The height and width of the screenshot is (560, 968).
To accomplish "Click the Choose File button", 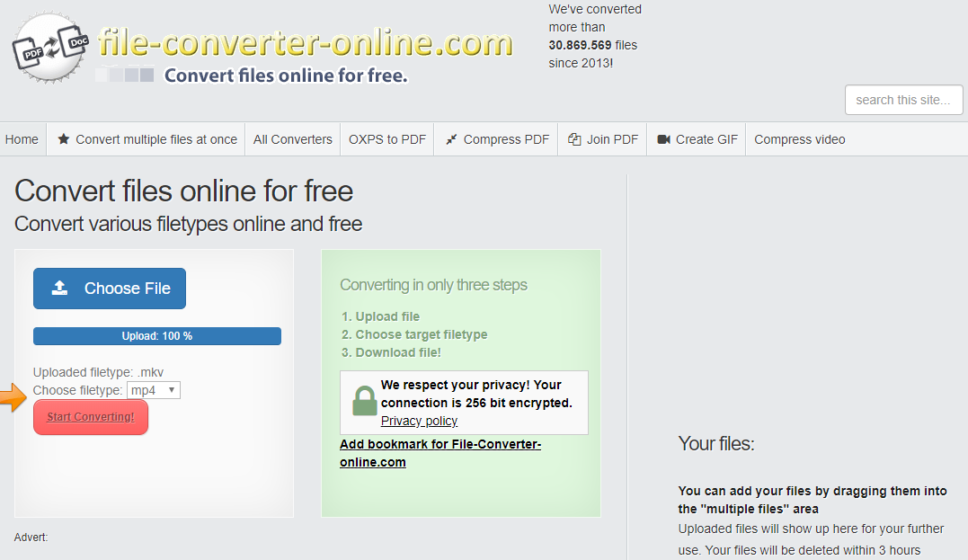I will (x=110, y=289).
